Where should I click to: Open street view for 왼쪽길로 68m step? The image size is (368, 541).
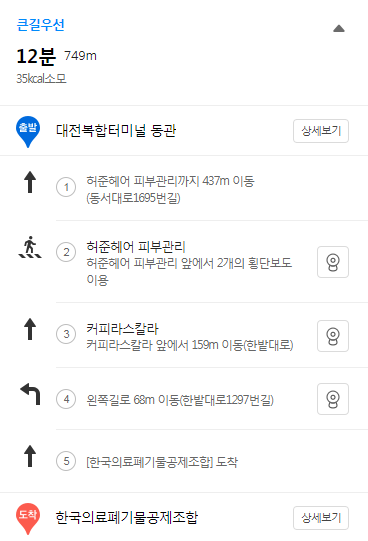coord(333,399)
